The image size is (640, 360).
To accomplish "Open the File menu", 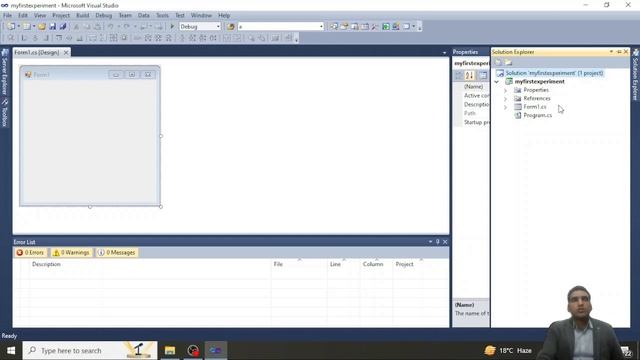I will pos(7,16).
